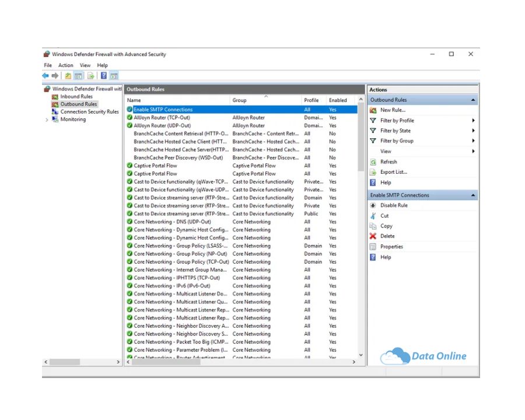
Task: Click the Filter by Profile funnel icon
Action: coord(373,120)
